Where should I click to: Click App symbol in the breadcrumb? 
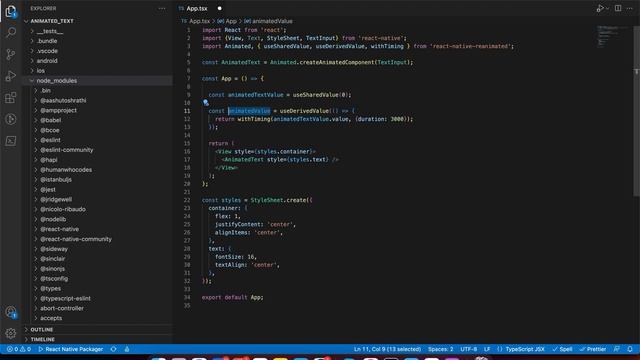(231, 21)
